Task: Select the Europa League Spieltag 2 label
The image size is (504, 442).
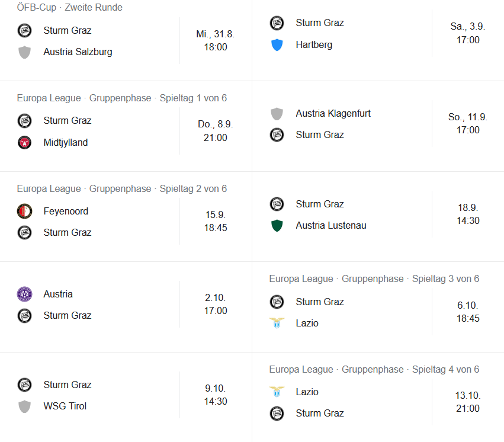Action: coord(122,188)
